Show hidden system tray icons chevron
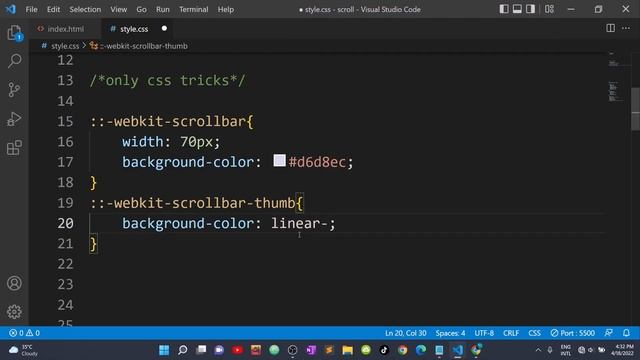 tap(538, 350)
